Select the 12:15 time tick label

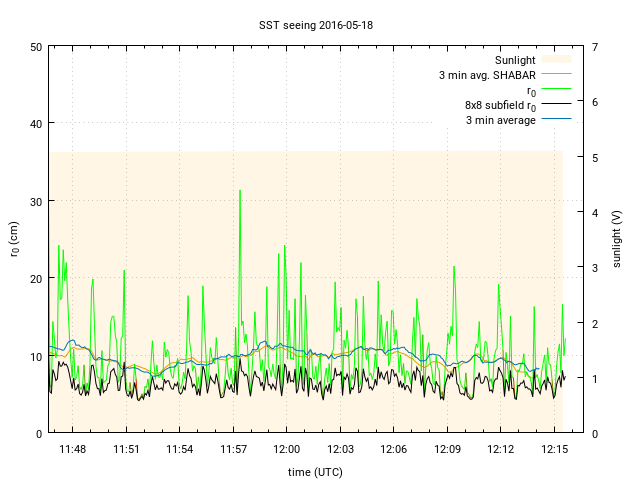click(x=555, y=449)
